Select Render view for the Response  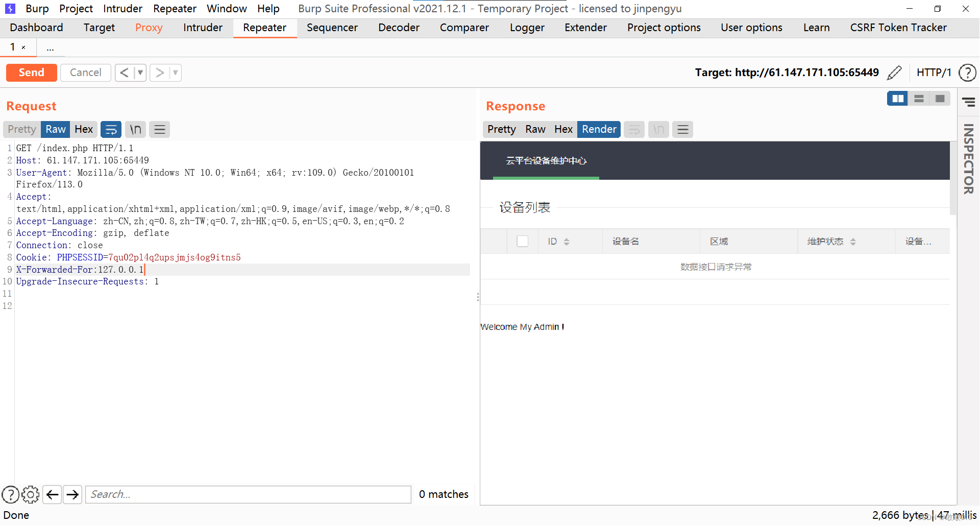pos(598,129)
